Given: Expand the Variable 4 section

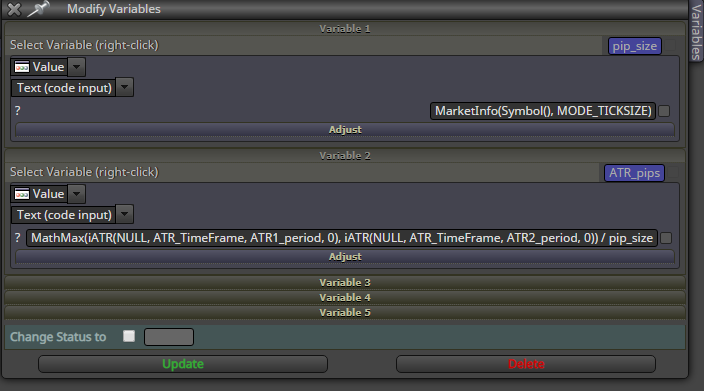Looking at the screenshot, I should pos(345,298).
